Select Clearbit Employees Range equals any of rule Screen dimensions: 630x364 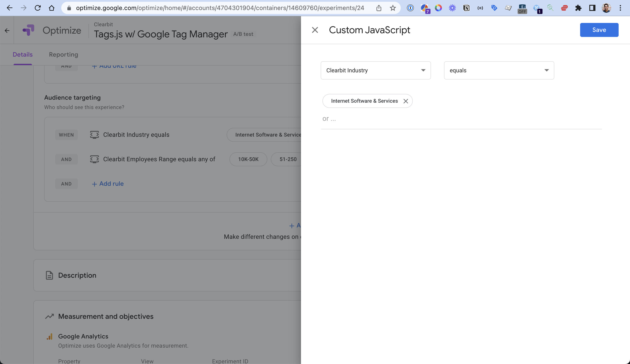click(159, 159)
